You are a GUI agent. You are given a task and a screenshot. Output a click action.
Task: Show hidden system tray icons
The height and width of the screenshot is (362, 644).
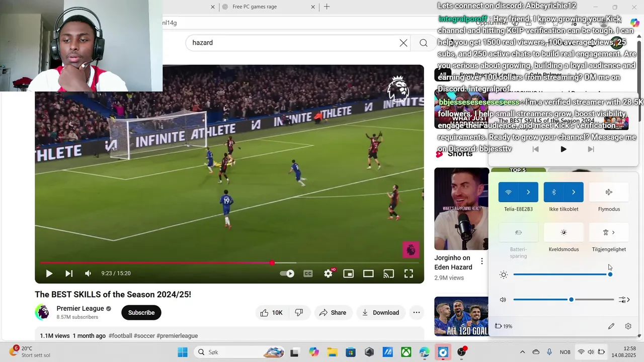coord(522,352)
